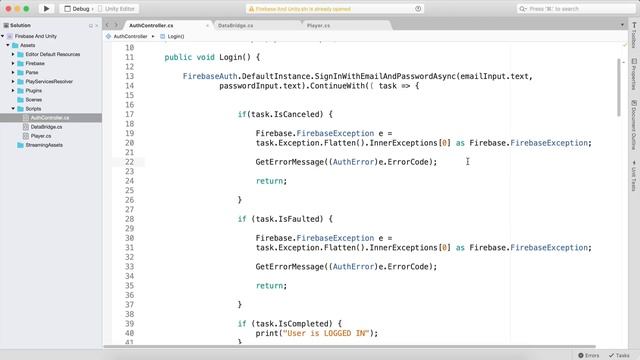Click the circular icon in notification bar

tap(418, 9)
